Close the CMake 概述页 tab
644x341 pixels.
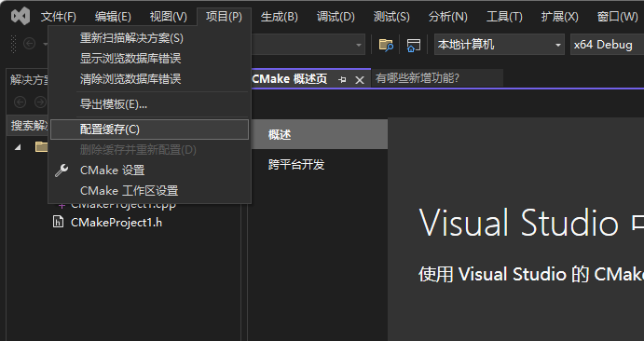[360, 80]
